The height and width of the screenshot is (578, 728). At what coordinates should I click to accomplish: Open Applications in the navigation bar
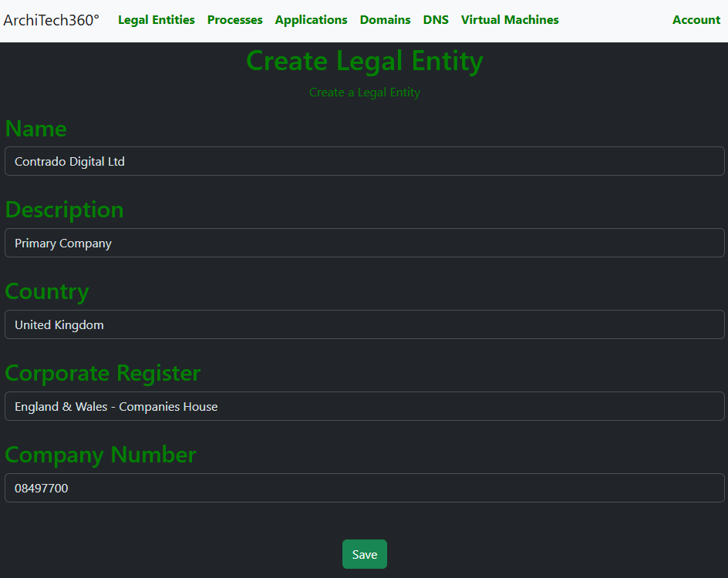[311, 20]
